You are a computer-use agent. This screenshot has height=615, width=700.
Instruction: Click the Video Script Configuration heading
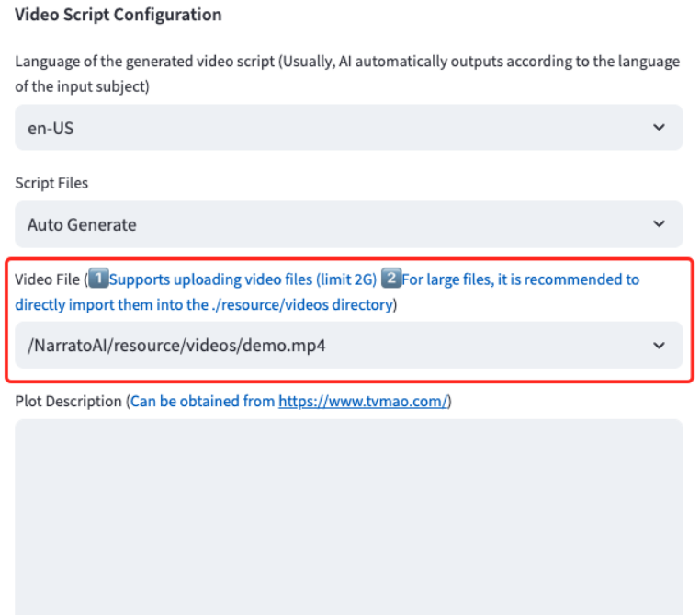[x=119, y=15]
